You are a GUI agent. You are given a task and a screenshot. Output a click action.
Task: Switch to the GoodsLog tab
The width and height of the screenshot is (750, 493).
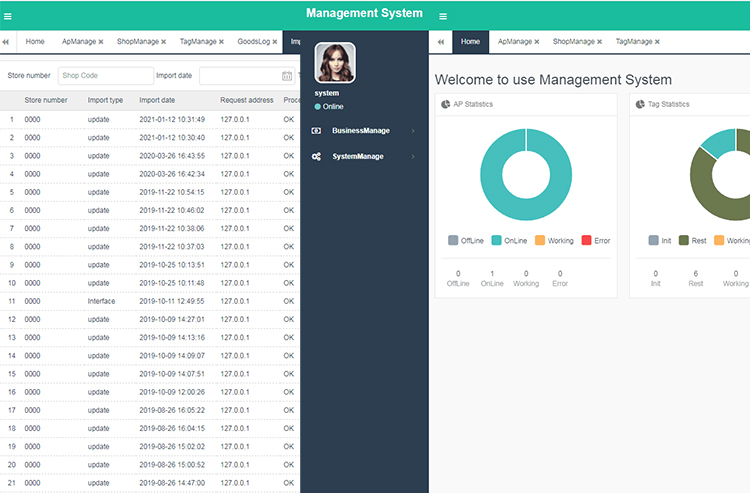(x=254, y=42)
